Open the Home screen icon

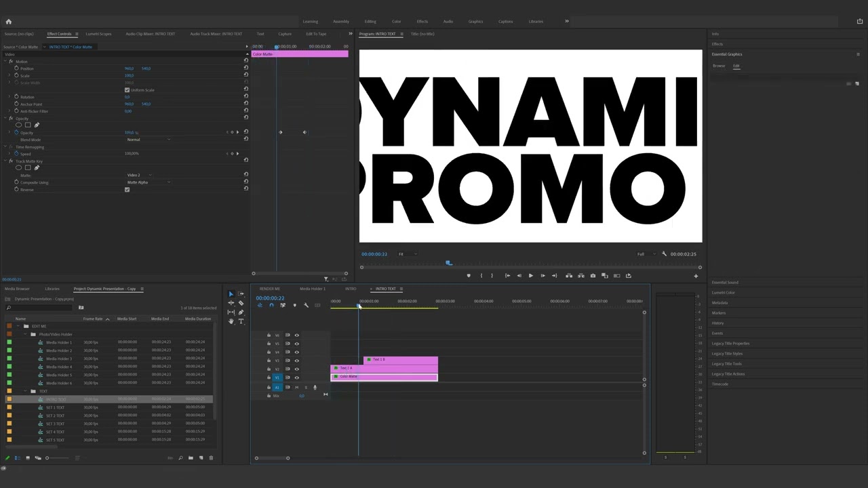[8, 22]
